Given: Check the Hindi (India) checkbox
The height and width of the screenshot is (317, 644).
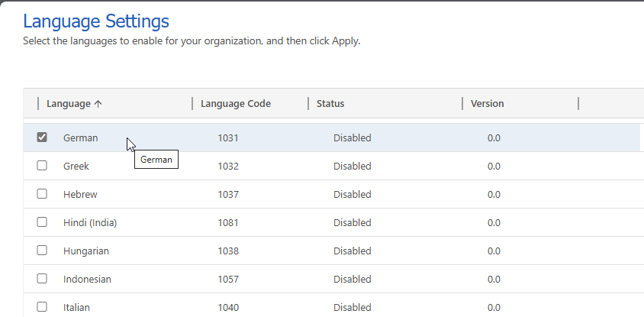Looking at the screenshot, I should pyautogui.click(x=42, y=222).
